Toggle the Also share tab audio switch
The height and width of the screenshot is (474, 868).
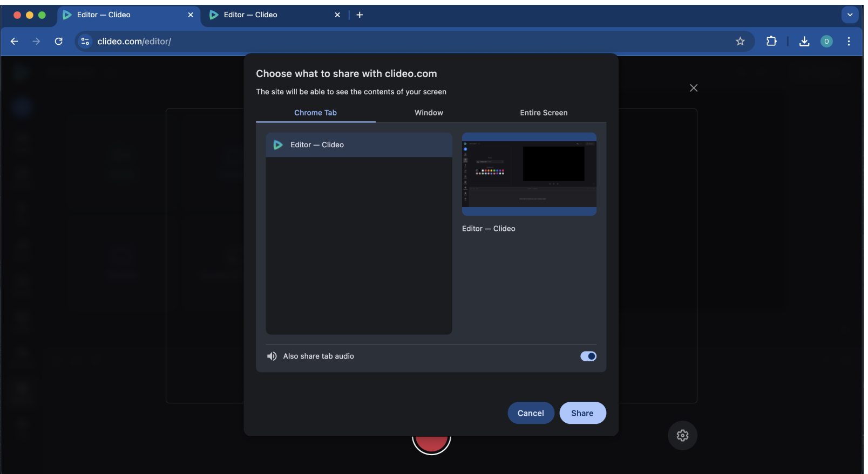pos(588,356)
